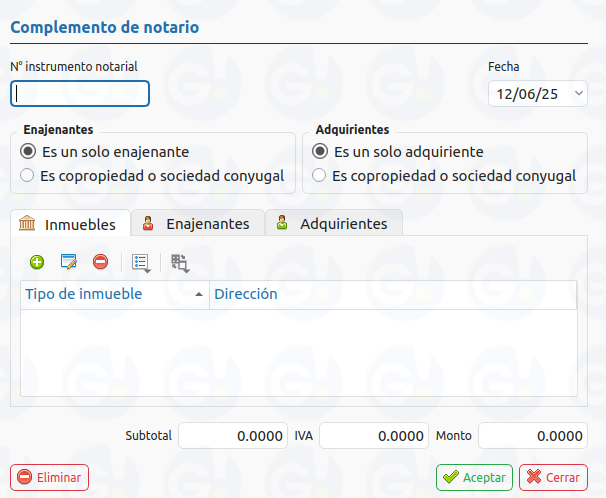Image resolution: width=606 pixels, height=498 pixels.
Task: Edit the selected inmueble entry
Action: 69,262
